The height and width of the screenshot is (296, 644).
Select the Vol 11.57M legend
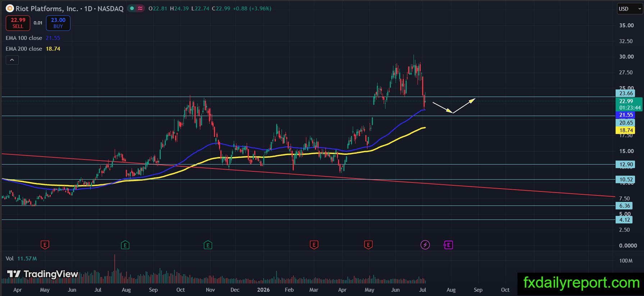click(x=21, y=259)
